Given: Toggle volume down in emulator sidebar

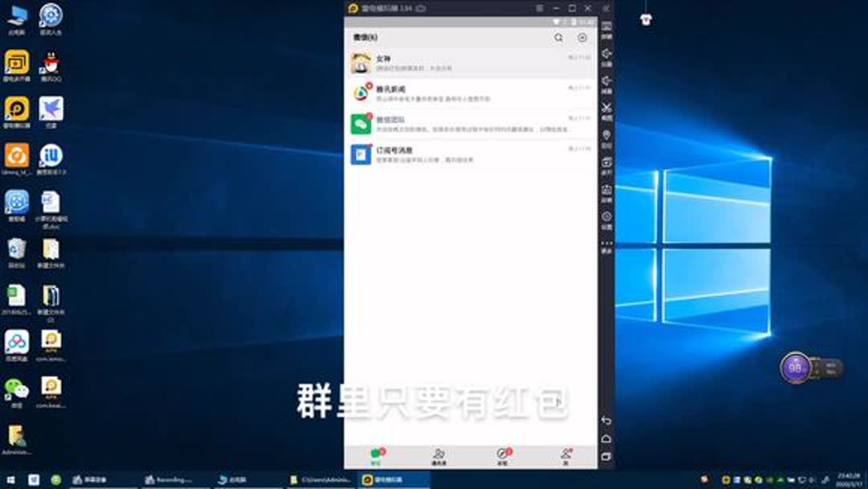Looking at the screenshot, I should coord(605,80).
